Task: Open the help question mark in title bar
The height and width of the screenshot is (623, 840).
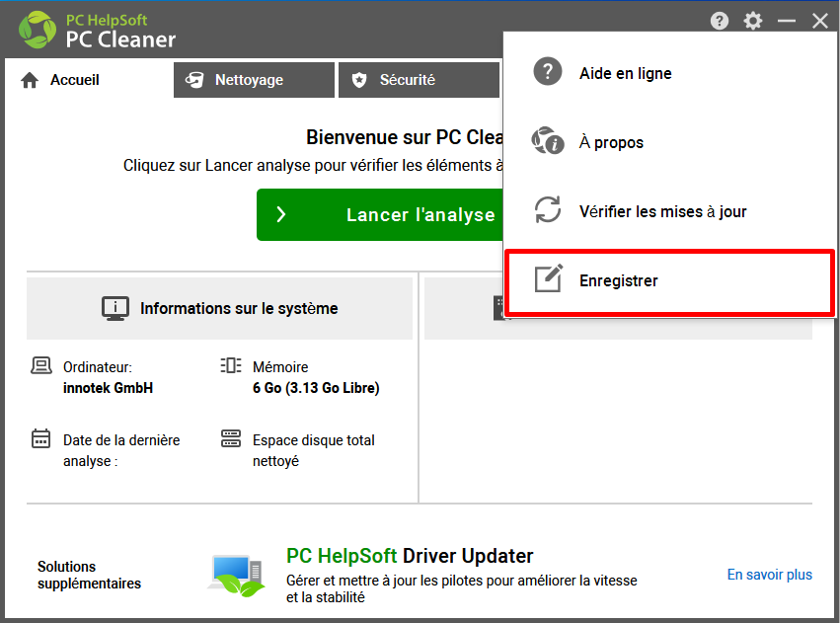Action: [719, 21]
